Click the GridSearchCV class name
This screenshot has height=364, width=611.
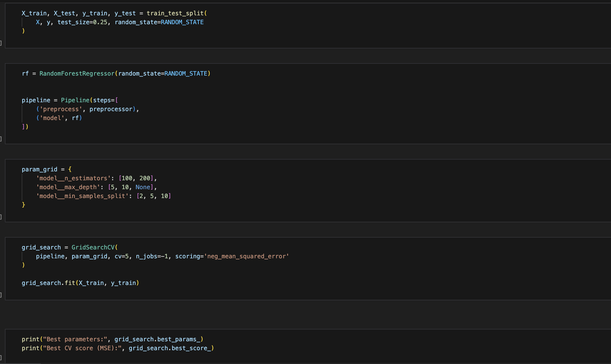[93, 247]
